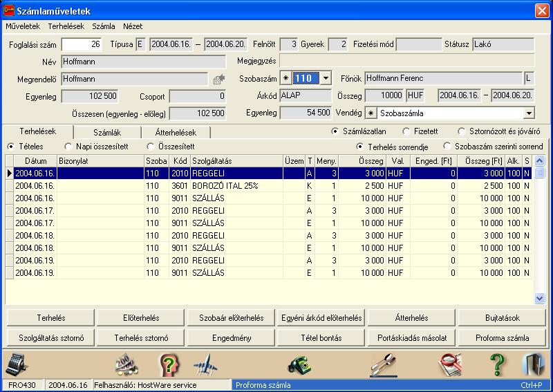
Task: Choose Terhelés sorrendje ordering
Action: 392,147
